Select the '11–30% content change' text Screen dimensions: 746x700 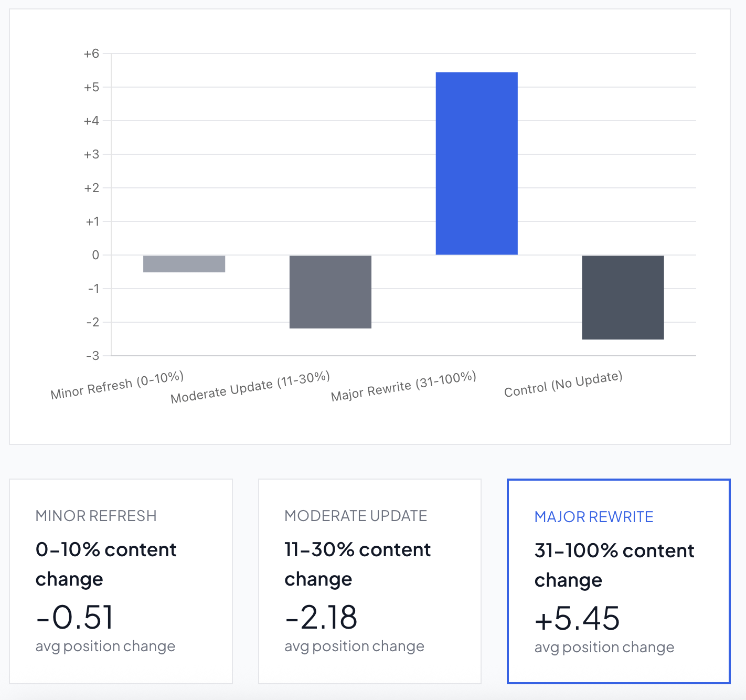pos(357,564)
